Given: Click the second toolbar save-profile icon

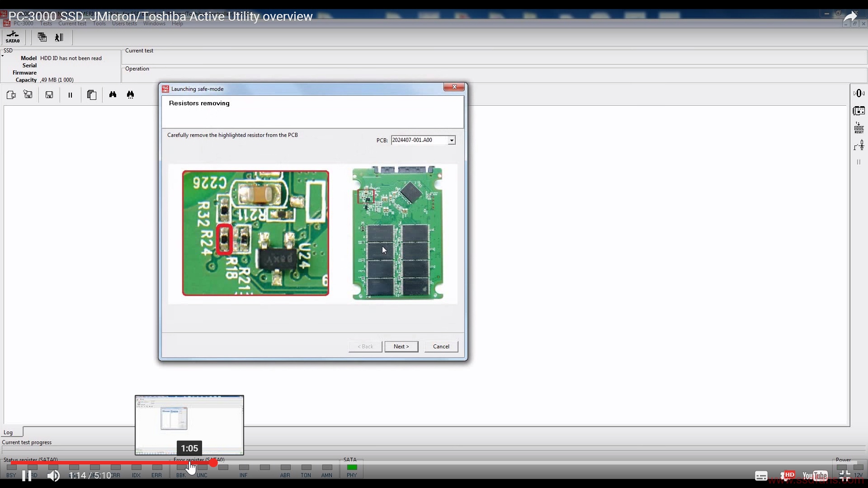Looking at the screenshot, I should point(28,94).
